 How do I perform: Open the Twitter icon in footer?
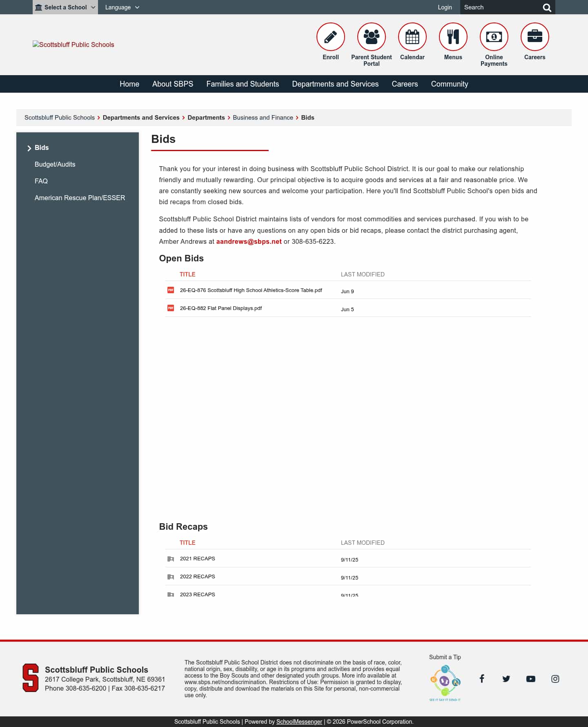(506, 679)
